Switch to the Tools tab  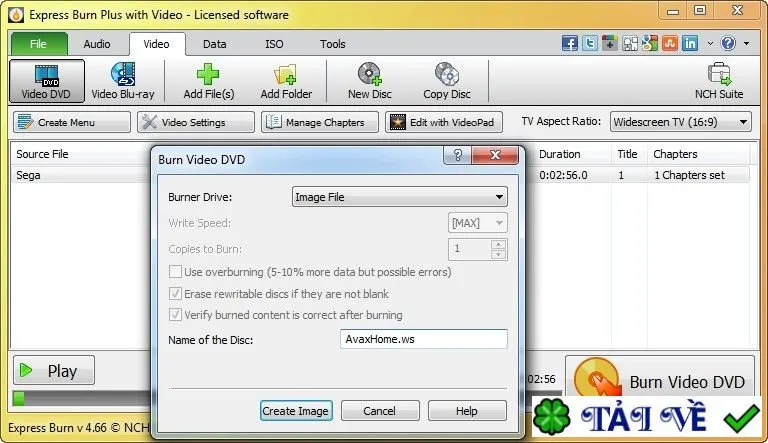coord(333,44)
